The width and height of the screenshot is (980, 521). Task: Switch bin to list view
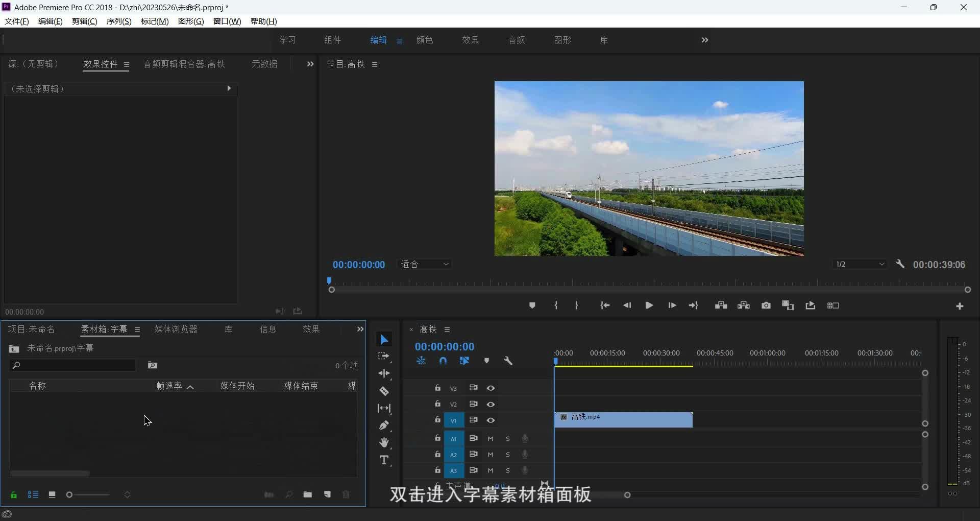click(33, 494)
